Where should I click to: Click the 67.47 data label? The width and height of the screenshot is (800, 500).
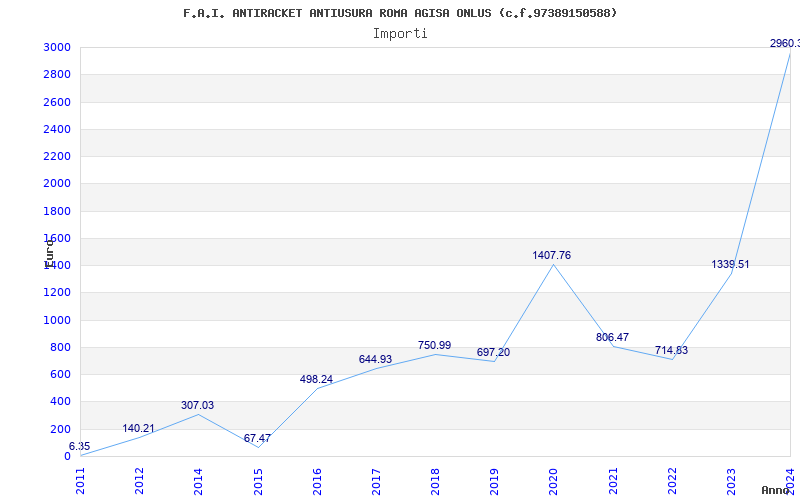pos(257,438)
